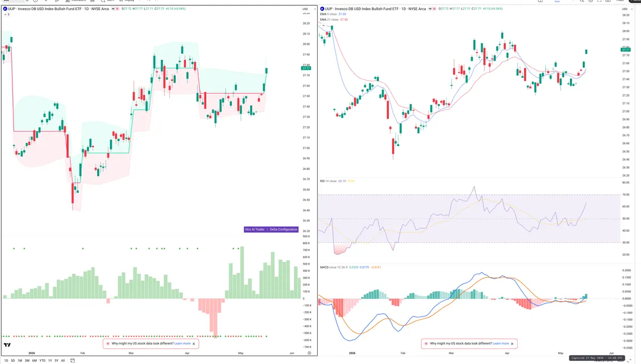Select the All date range
Image resolution: width=641 pixels, height=364 pixels.
point(63,361)
